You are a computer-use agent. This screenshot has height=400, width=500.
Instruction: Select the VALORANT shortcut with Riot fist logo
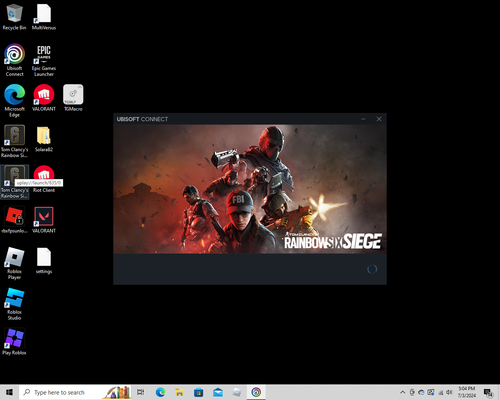44,98
